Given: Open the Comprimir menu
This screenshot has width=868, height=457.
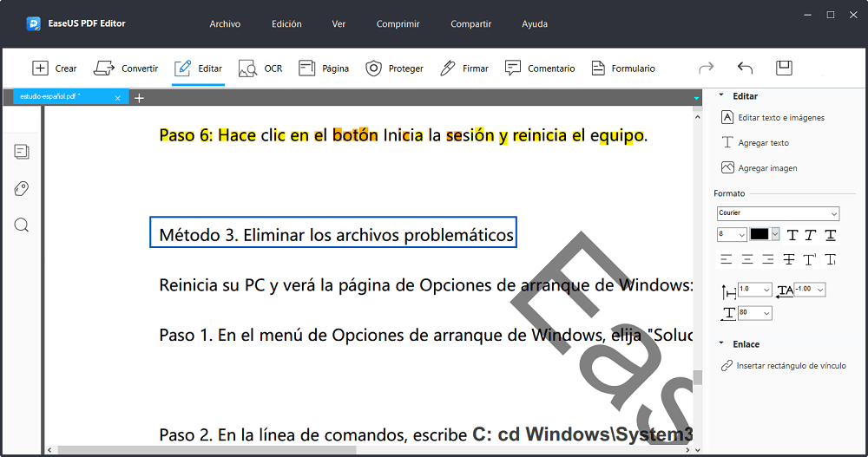Looking at the screenshot, I should coord(398,23).
